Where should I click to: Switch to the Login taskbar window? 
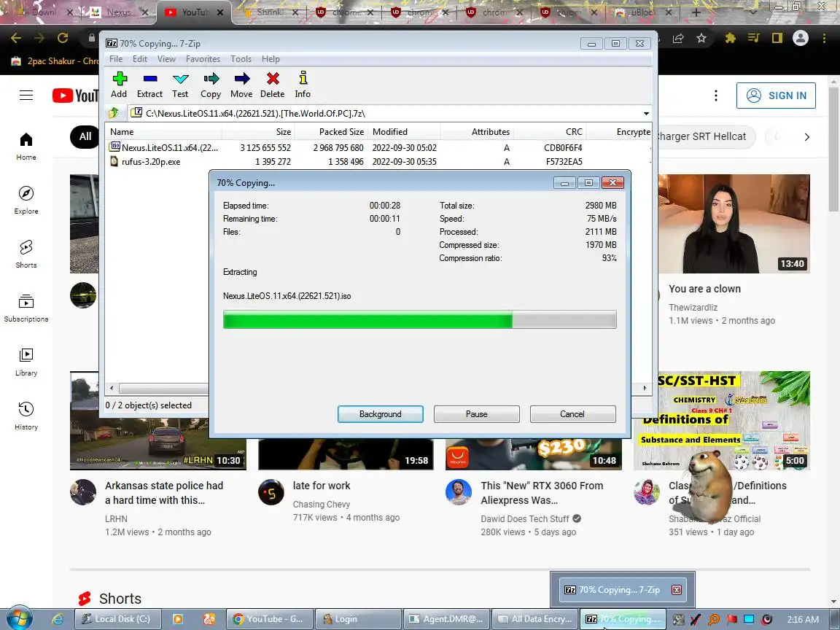click(357, 619)
